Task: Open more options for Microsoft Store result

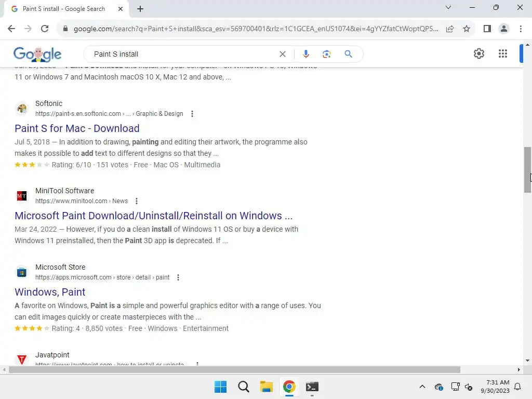Action: tap(178, 277)
